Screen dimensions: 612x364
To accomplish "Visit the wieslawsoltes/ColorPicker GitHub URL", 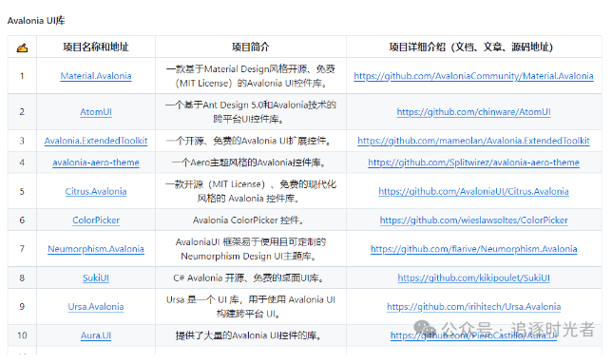I will (x=473, y=220).
